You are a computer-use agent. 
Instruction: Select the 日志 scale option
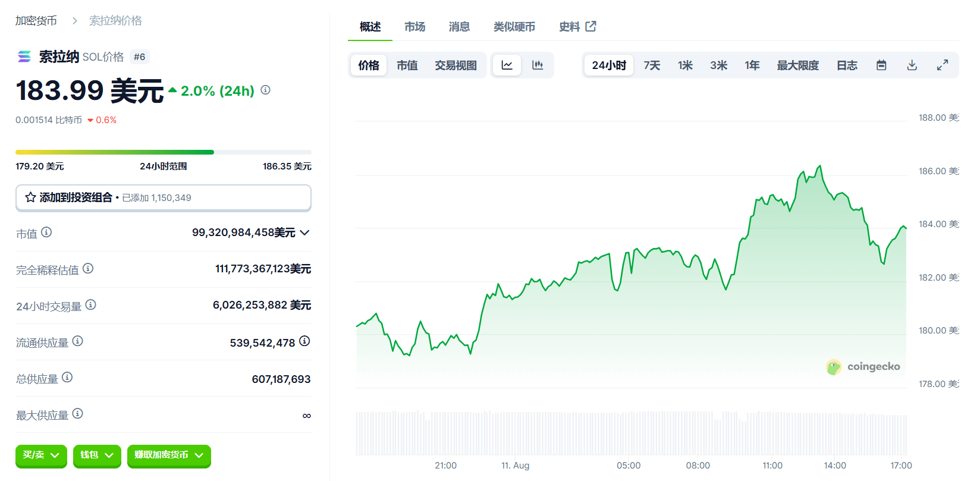tap(847, 65)
